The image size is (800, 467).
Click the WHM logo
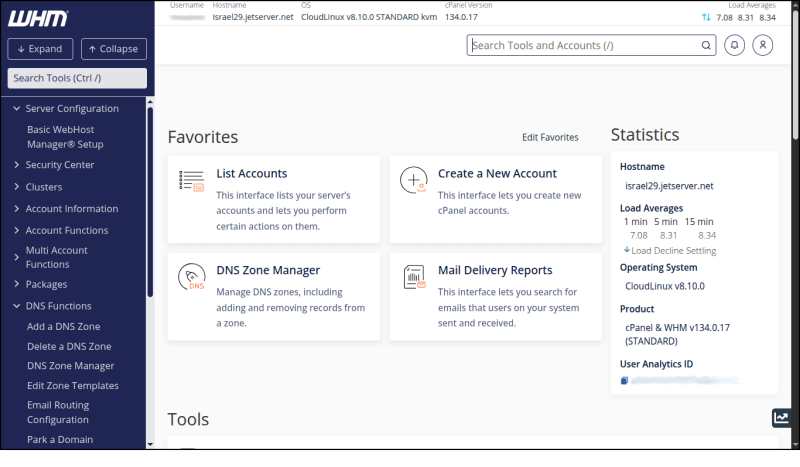(37, 19)
